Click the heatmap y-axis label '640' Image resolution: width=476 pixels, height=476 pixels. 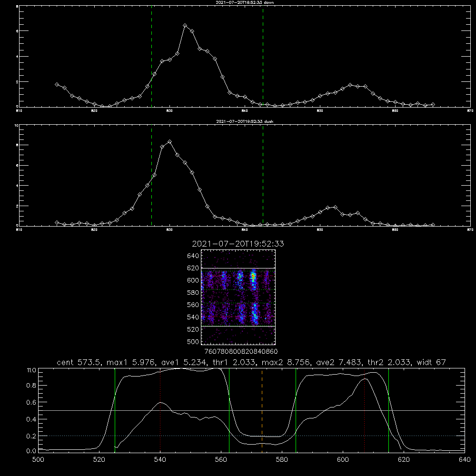click(x=193, y=256)
